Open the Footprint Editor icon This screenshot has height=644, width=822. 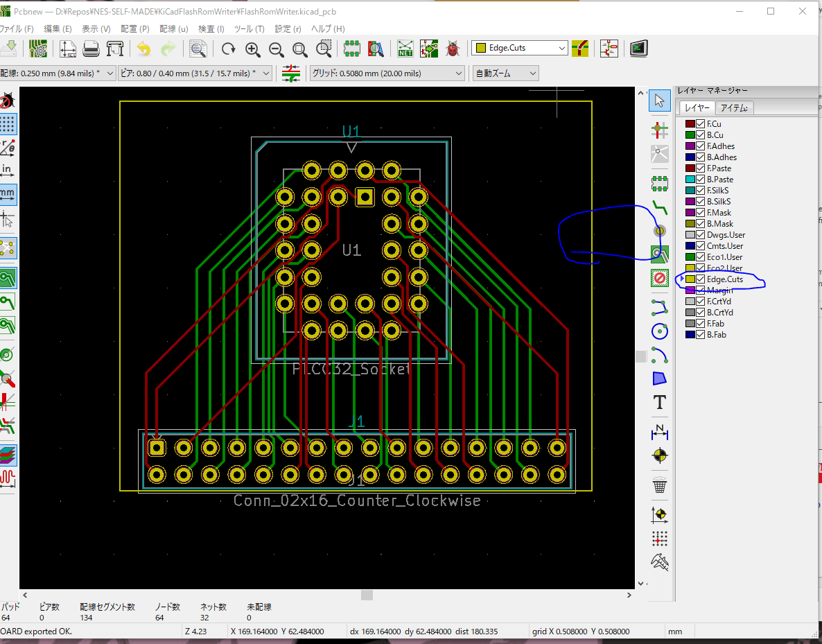pos(352,49)
